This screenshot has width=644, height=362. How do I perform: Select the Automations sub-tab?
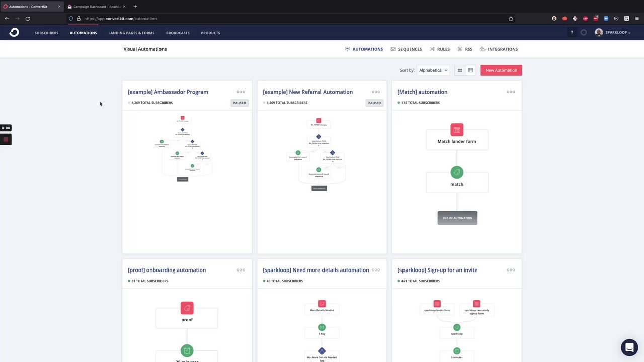tap(364, 49)
